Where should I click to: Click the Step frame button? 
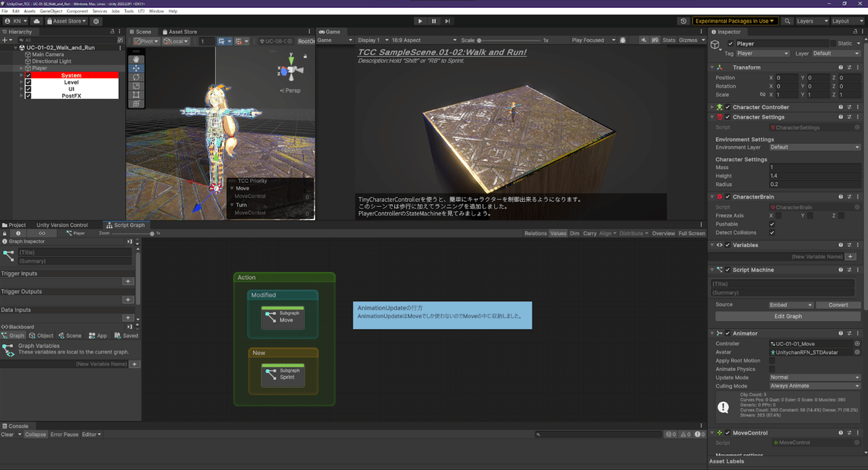[448, 21]
